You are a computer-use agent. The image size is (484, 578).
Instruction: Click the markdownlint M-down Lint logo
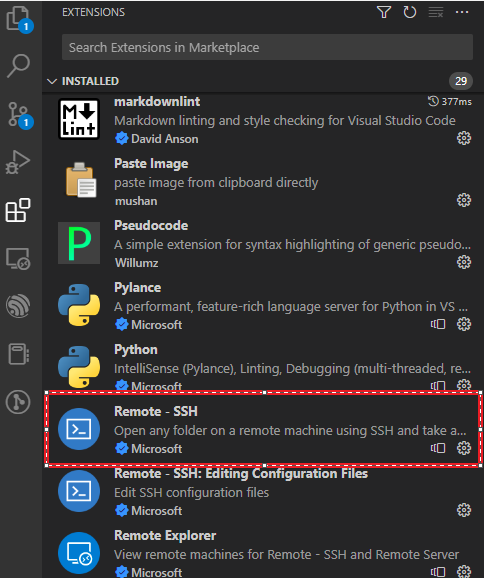pyautogui.click(x=79, y=119)
